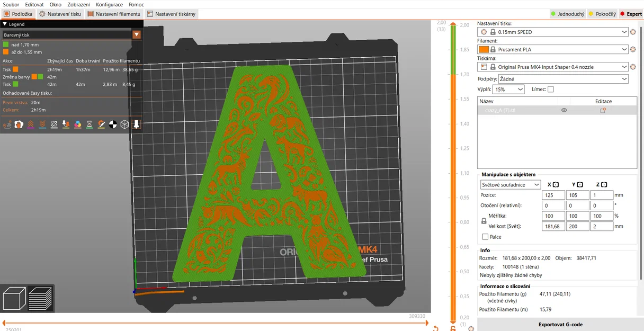The height and width of the screenshot is (331, 644).
Task: Check the Palce checkbox
Action: coord(485,237)
